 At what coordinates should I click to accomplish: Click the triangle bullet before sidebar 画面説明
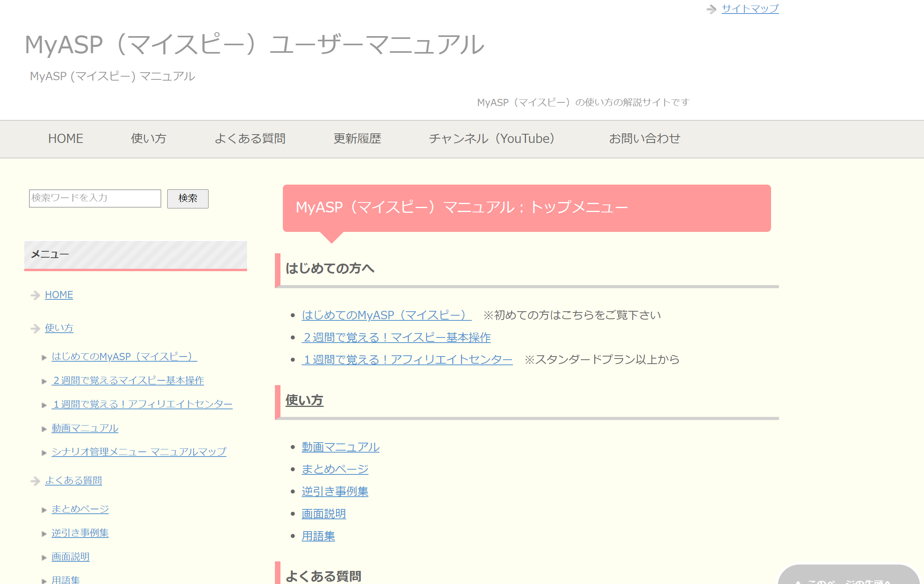click(44, 558)
